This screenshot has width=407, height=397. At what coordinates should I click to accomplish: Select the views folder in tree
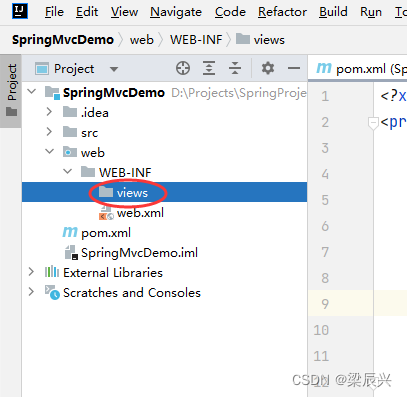click(164, 192)
